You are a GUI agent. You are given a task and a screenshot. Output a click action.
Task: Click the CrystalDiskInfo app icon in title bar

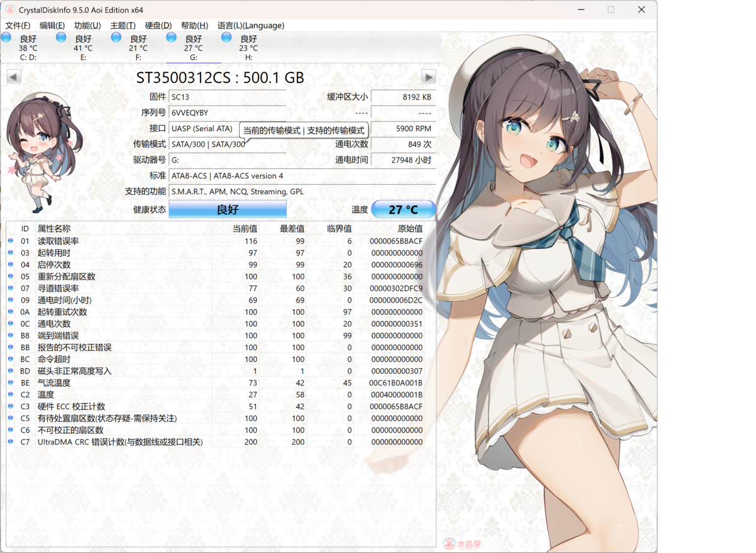[9, 9]
